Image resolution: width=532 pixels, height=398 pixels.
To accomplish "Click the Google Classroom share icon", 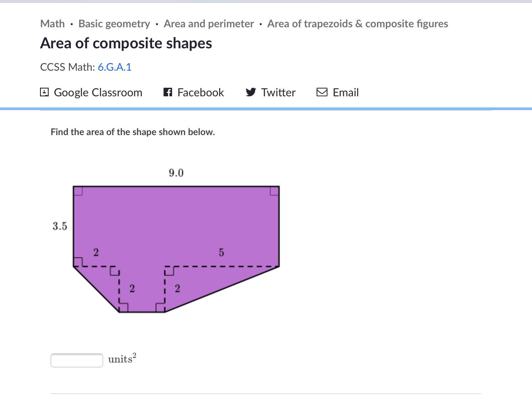I will pos(44,92).
